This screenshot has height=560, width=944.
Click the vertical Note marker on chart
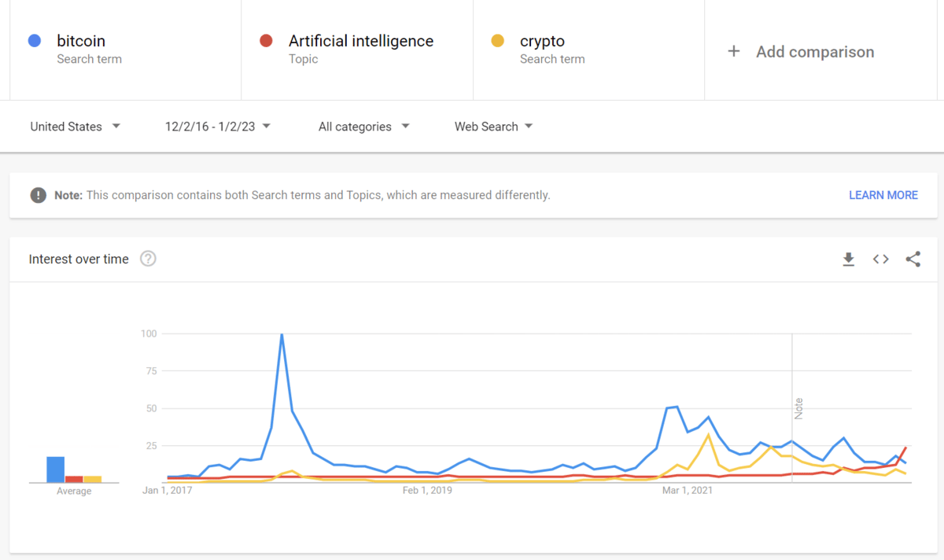798,408
